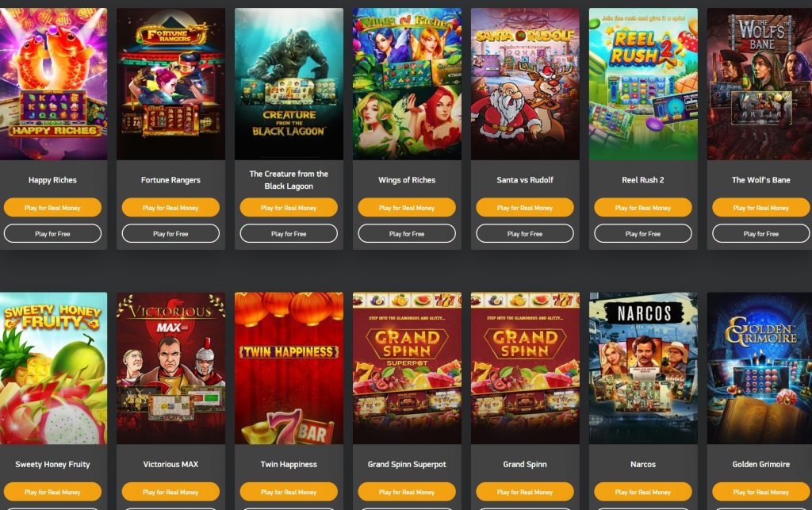Play Narcos for real money
The height and width of the screenshot is (510, 812).
click(643, 492)
